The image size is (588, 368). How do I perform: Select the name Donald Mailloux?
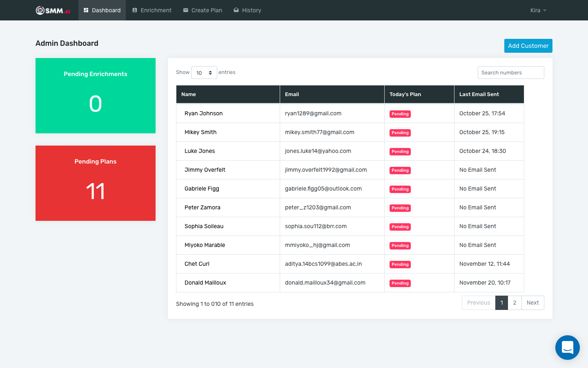(x=205, y=283)
